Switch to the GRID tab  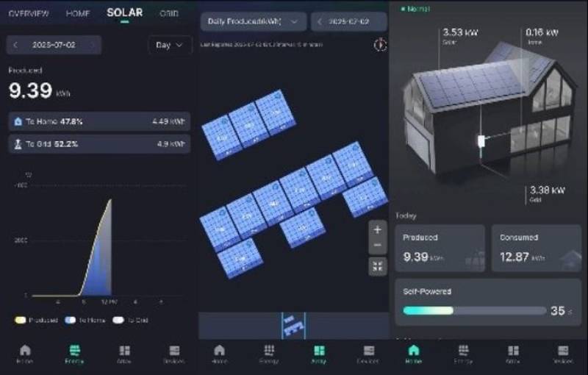[x=169, y=13]
